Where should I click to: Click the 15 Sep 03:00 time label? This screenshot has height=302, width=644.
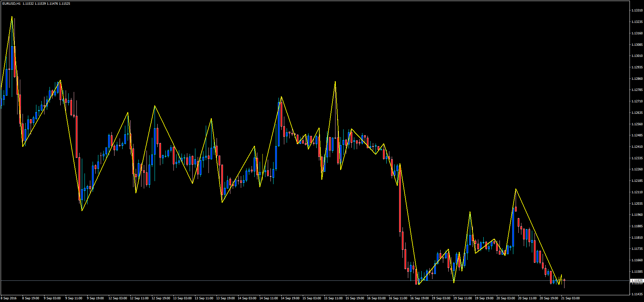click(312, 298)
